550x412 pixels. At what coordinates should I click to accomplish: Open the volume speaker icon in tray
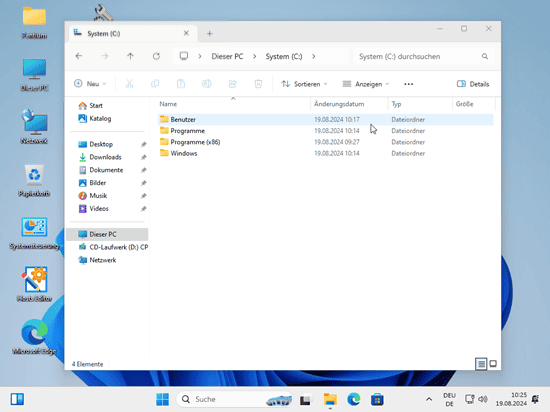[483, 399]
